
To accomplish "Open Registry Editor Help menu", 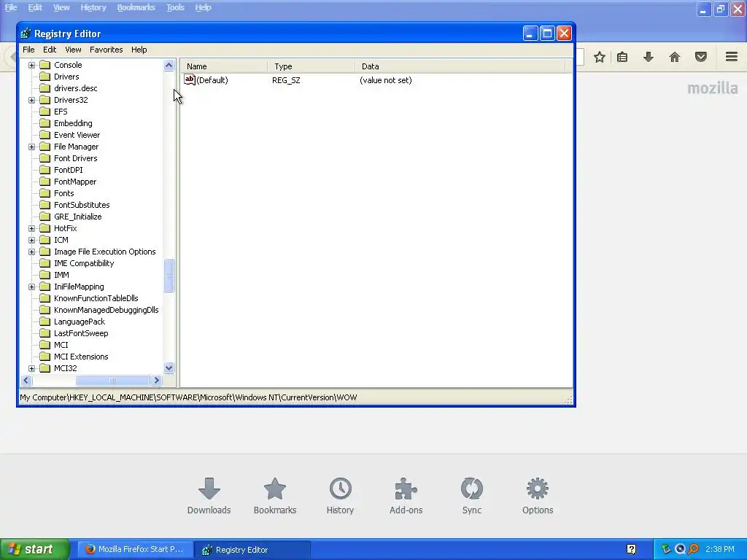I will (x=139, y=50).
